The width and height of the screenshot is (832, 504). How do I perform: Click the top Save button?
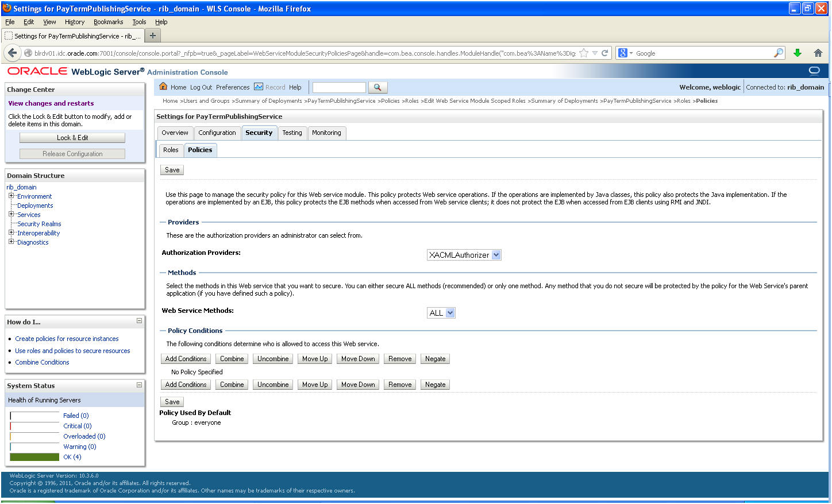pos(172,170)
